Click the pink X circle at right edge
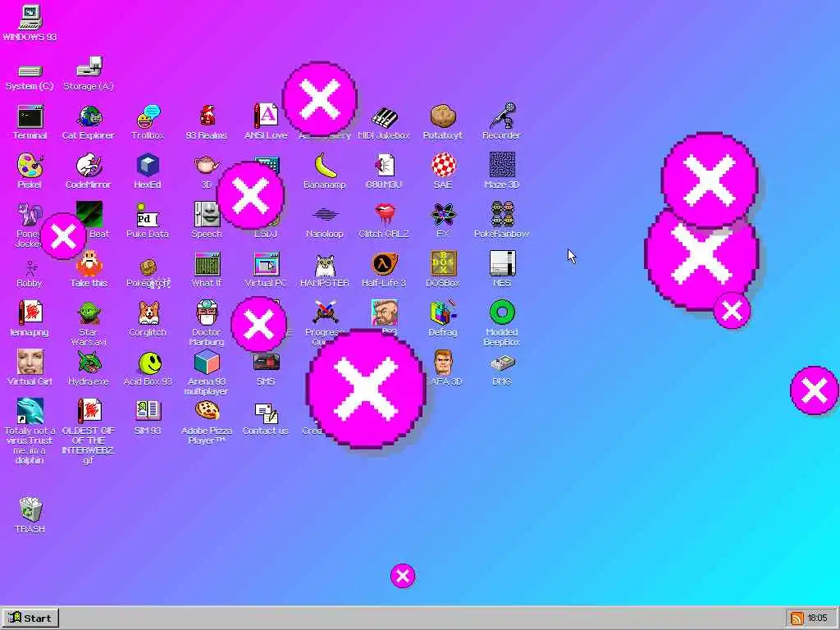This screenshot has height=630, width=840. (x=815, y=390)
